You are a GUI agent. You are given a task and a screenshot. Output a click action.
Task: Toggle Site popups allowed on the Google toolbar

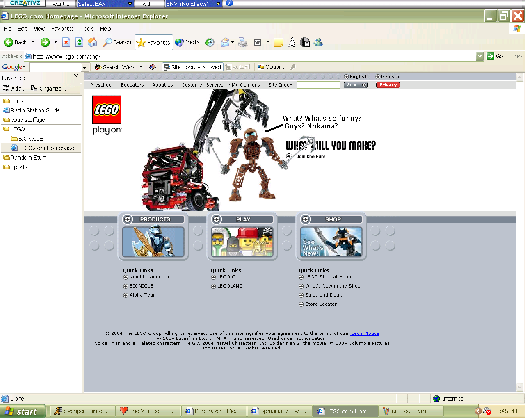click(192, 67)
